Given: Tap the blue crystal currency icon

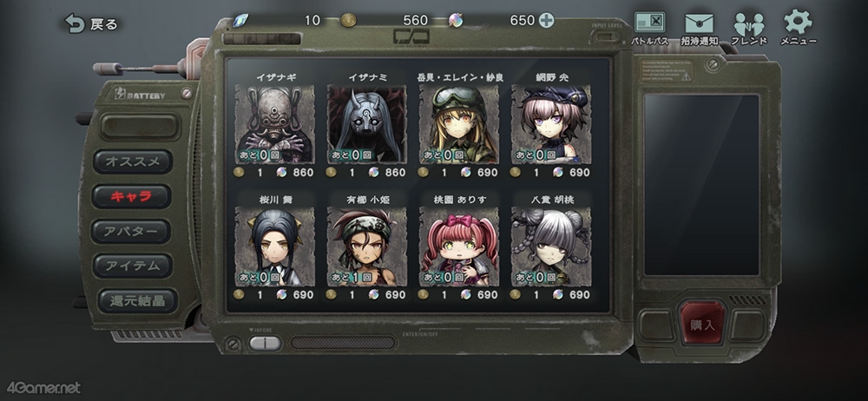Looking at the screenshot, I should (240, 21).
